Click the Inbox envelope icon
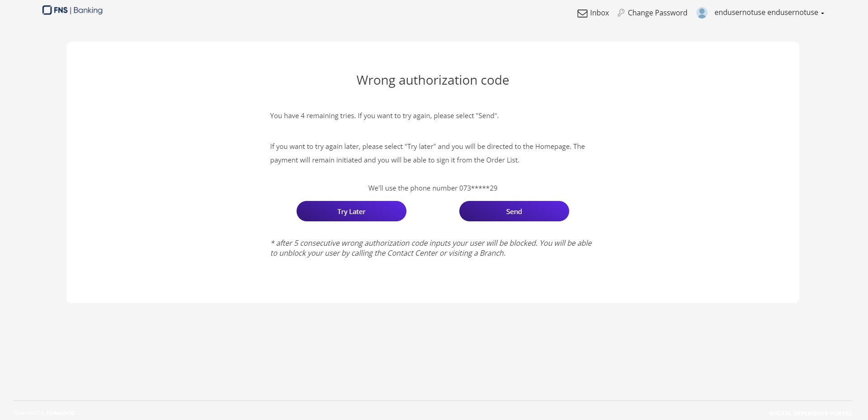The width and height of the screenshot is (868, 420). click(x=582, y=13)
